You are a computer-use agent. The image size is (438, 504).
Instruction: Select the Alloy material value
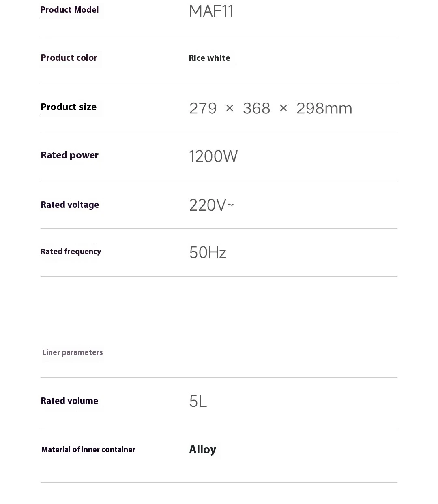coord(202,450)
